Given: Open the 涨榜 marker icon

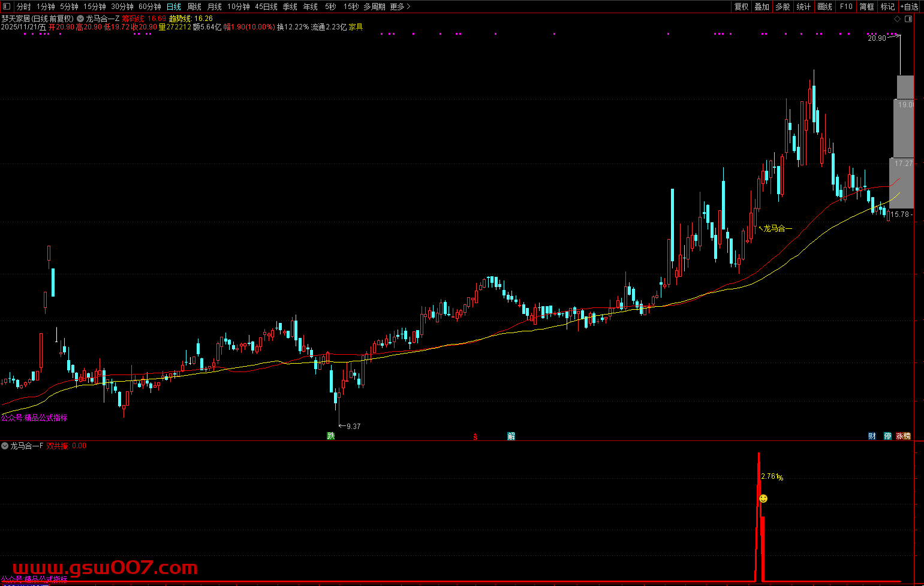Looking at the screenshot, I should 903,436.
